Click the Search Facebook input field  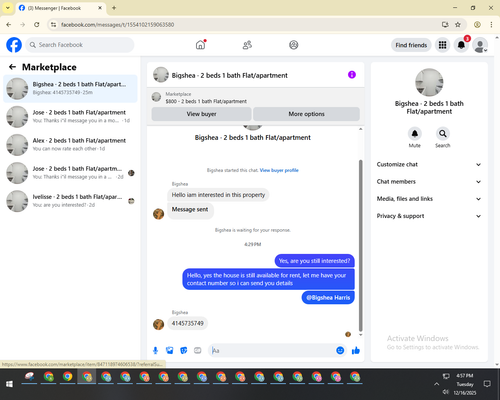80,45
